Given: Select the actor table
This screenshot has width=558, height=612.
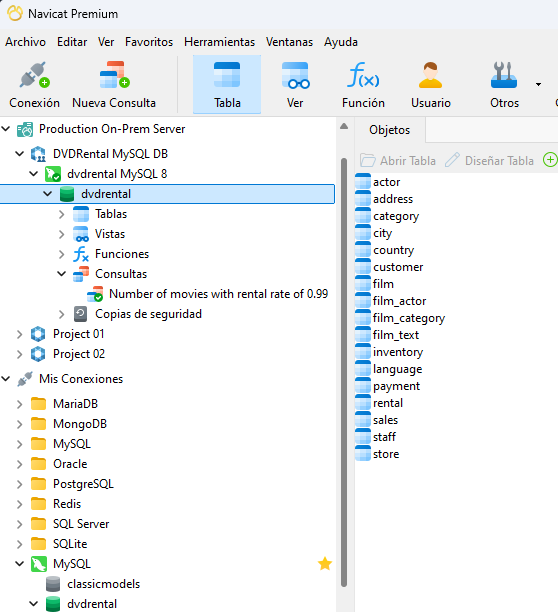Looking at the screenshot, I should pos(386,182).
